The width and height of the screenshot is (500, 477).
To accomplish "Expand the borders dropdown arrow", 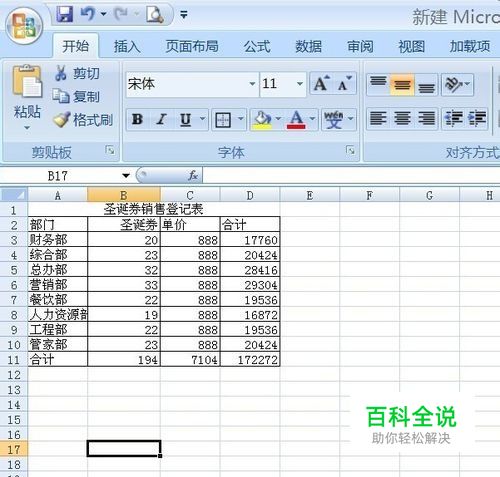I will [241, 119].
